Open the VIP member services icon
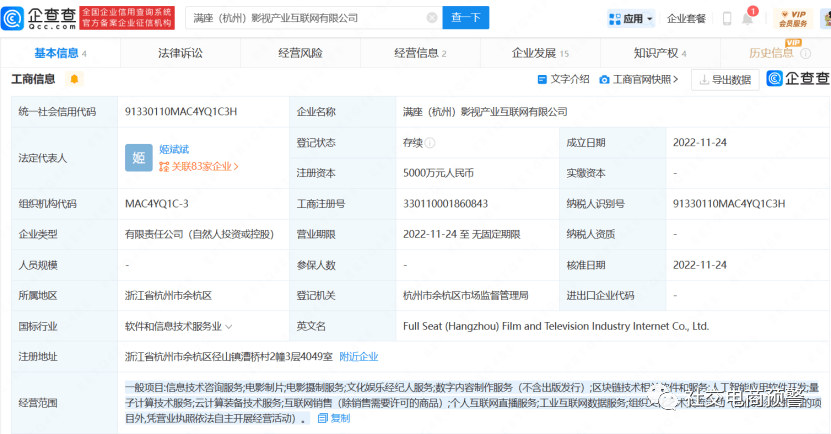831x434 pixels. (x=793, y=19)
